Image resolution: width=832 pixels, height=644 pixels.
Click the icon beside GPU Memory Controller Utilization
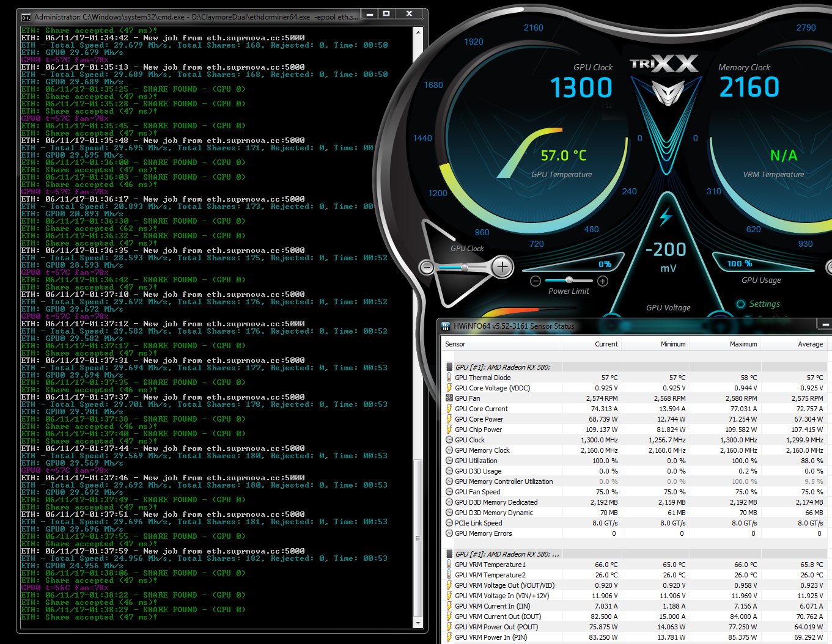pyautogui.click(x=449, y=481)
